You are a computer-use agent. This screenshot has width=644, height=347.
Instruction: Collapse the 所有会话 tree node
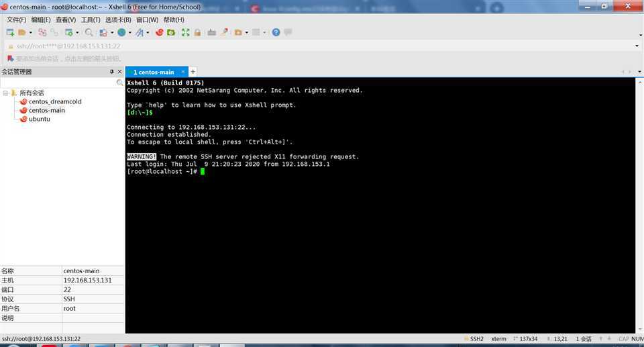click(5, 93)
